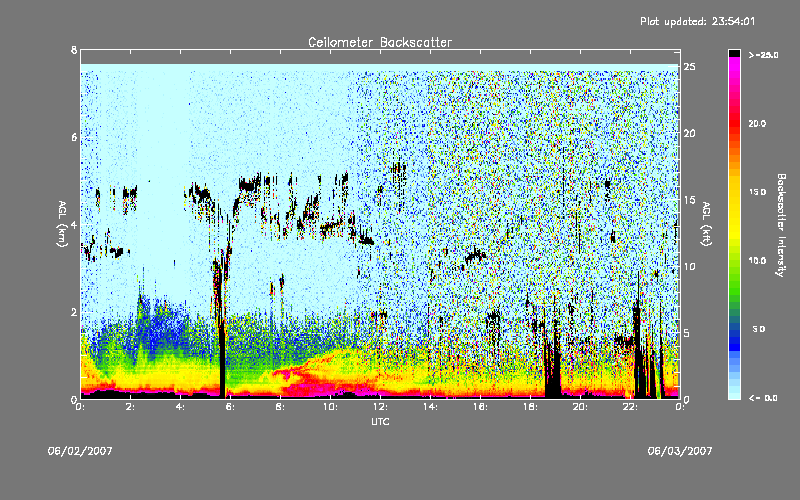Click the 'Plot updated: 23:54:01' timestamp
This screenshot has height=500, width=800.
point(697,21)
